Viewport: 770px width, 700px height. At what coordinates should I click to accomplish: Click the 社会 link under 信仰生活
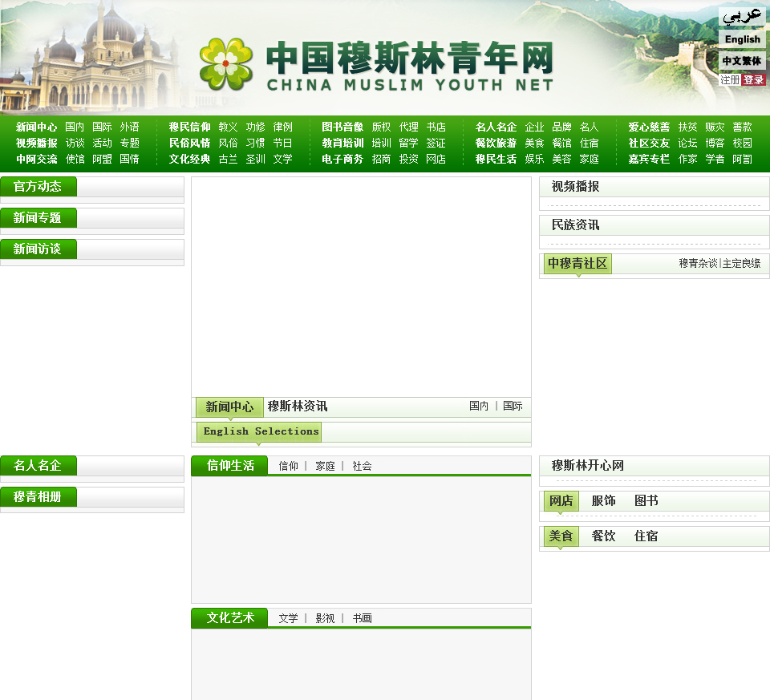click(362, 467)
